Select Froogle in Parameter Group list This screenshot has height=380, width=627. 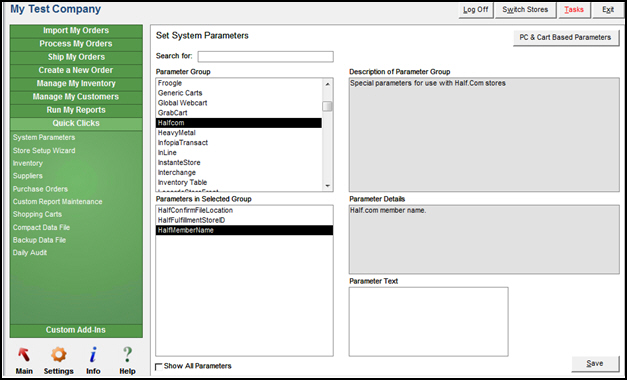click(239, 83)
